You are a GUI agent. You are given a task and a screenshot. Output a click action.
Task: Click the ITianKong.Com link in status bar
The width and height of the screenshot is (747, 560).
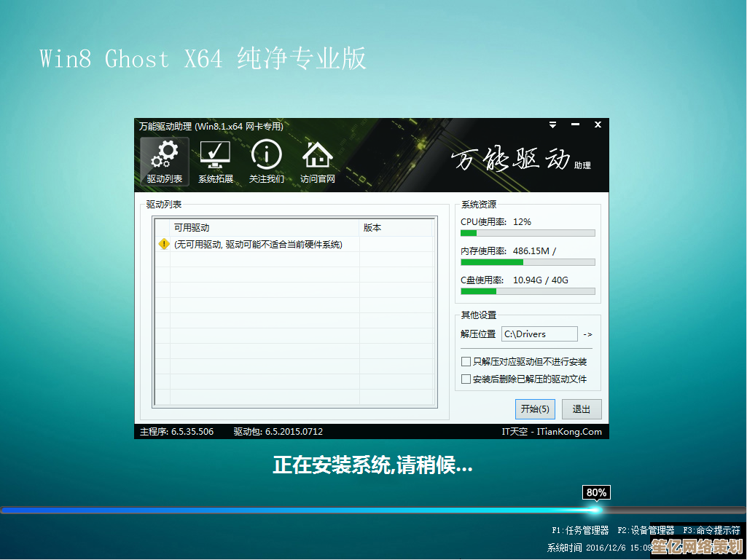click(569, 432)
